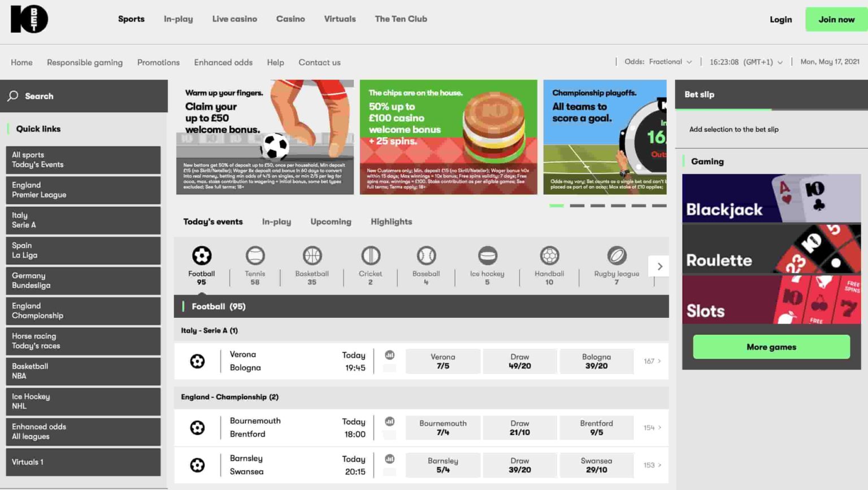This screenshot has width=868, height=490.
Task: Click football icon beside Bournemouth vs Brentford
Action: (x=197, y=428)
